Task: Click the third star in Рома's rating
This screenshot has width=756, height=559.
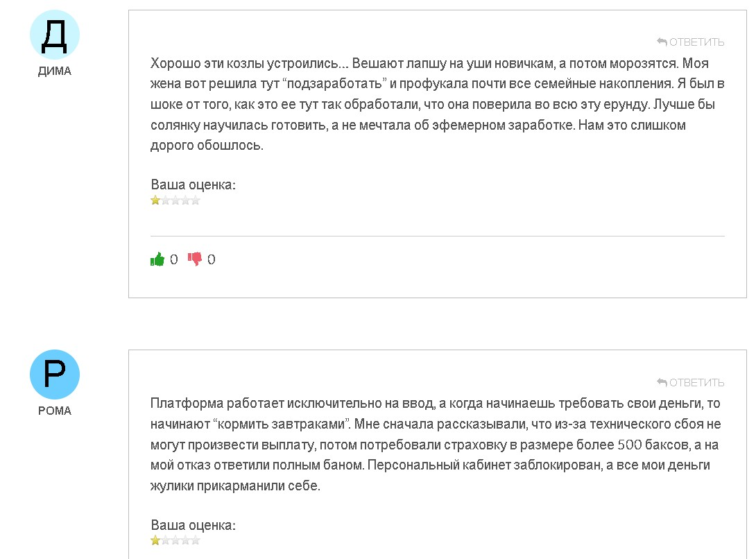Action: [175, 540]
